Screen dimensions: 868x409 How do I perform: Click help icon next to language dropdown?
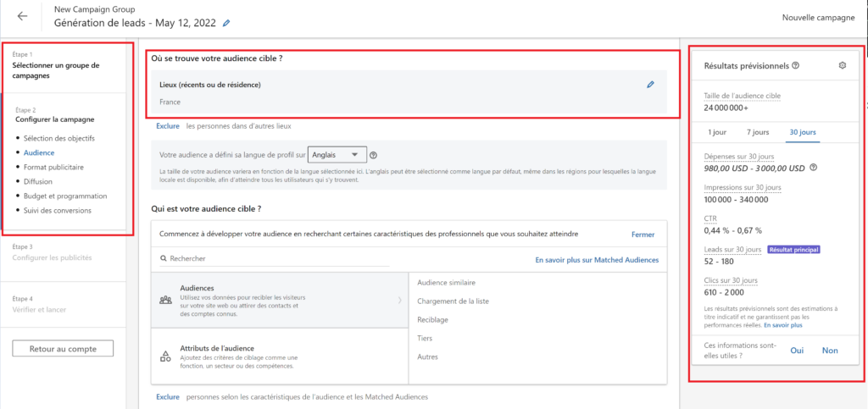(374, 155)
